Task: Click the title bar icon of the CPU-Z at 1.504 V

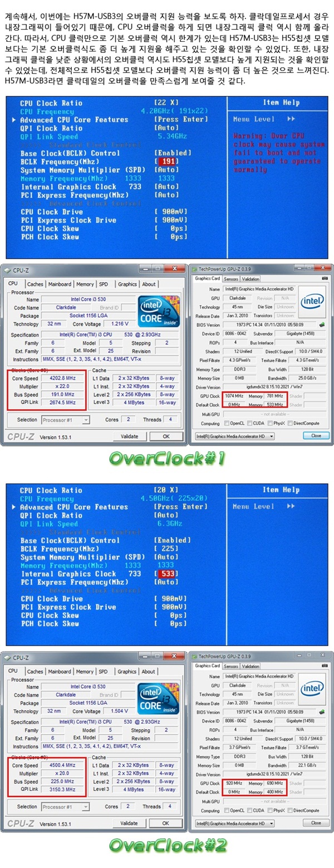Action: point(7,658)
